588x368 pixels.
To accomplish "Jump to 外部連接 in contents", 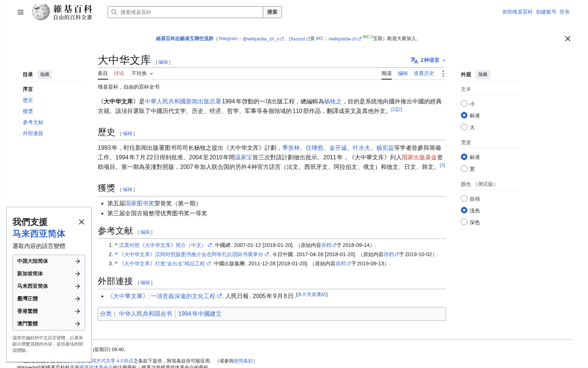I will (x=33, y=134).
